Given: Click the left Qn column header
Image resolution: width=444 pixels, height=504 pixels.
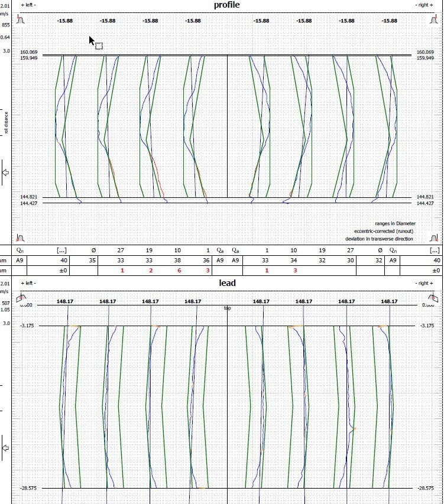Looking at the screenshot, I should tap(20, 250).
